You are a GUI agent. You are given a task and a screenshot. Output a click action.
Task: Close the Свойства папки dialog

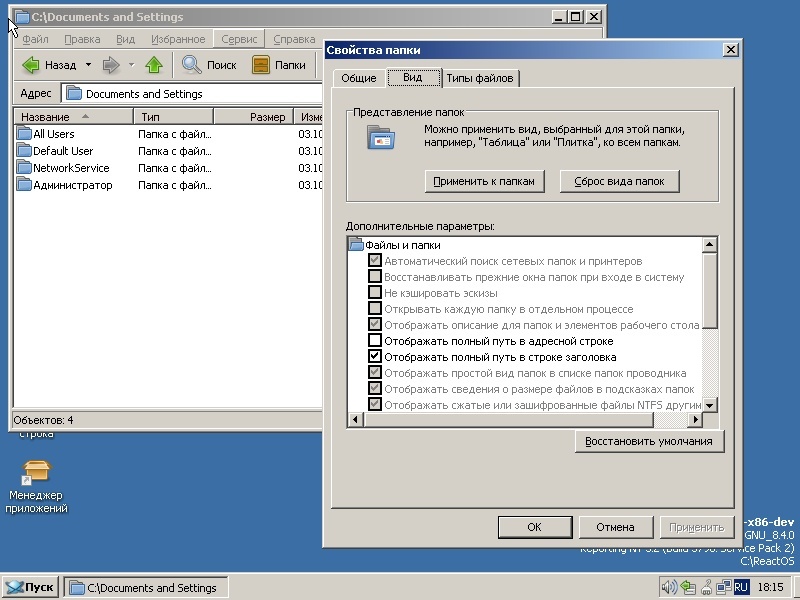[731, 49]
